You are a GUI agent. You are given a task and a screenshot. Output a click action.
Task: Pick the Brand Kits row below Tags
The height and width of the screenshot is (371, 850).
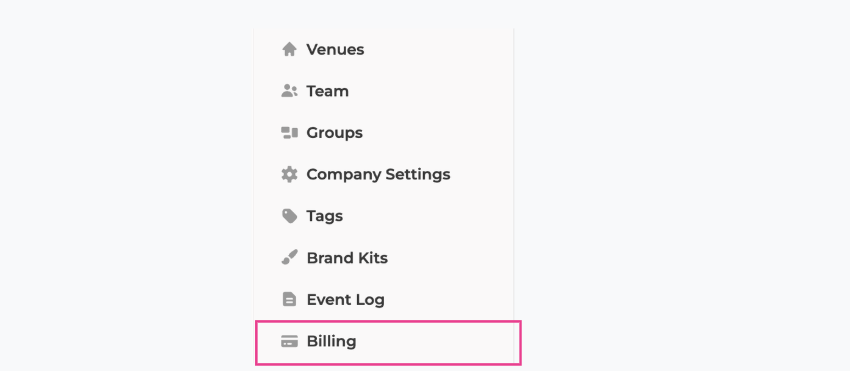(x=384, y=258)
